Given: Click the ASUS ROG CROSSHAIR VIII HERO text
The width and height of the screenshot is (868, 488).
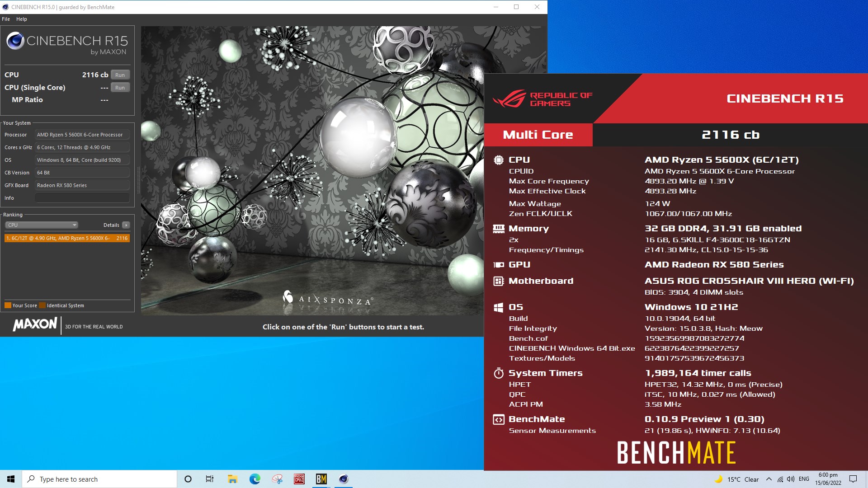Looking at the screenshot, I should 749,281.
